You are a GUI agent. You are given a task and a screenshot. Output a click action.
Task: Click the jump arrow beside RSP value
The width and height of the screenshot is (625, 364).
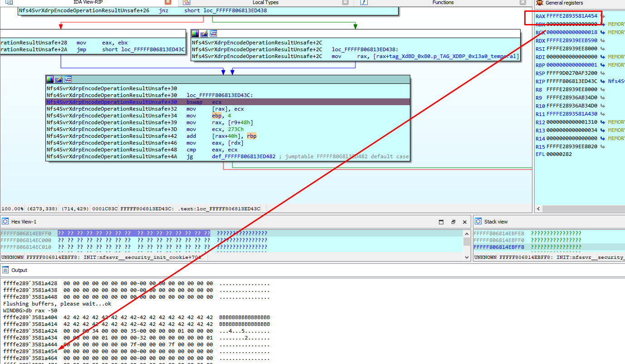(603, 73)
